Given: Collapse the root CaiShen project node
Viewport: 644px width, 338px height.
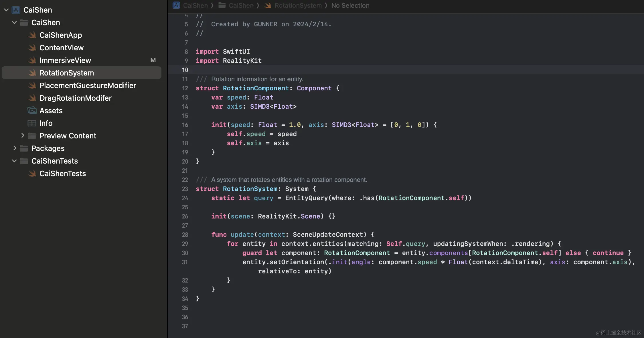Looking at the screenshot, I should 6,10.
